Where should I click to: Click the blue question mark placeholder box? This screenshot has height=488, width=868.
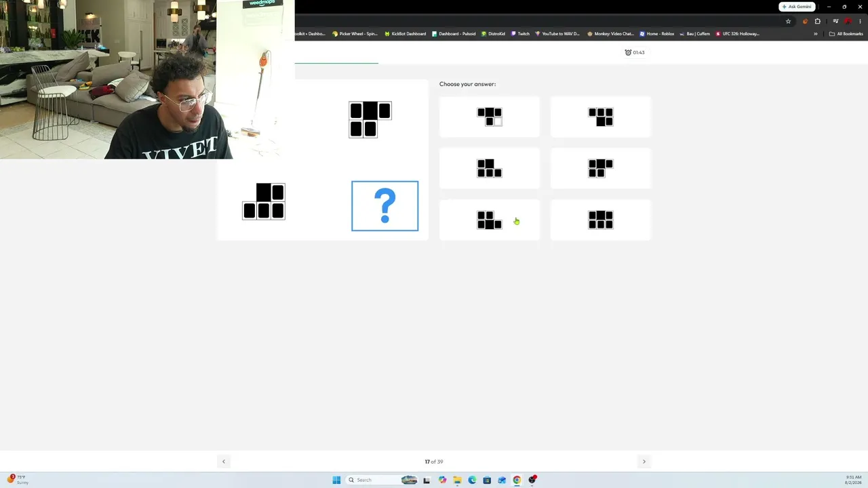pos(385,206)
